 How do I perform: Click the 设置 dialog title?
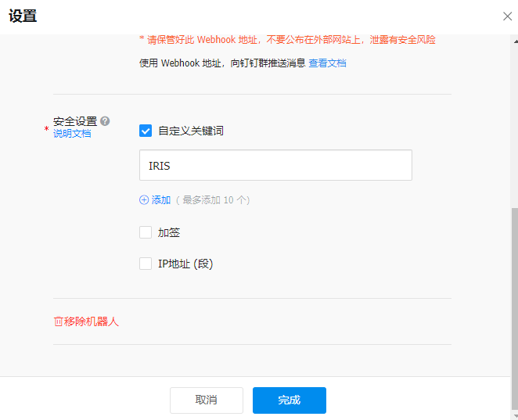(x=23, y=16)
